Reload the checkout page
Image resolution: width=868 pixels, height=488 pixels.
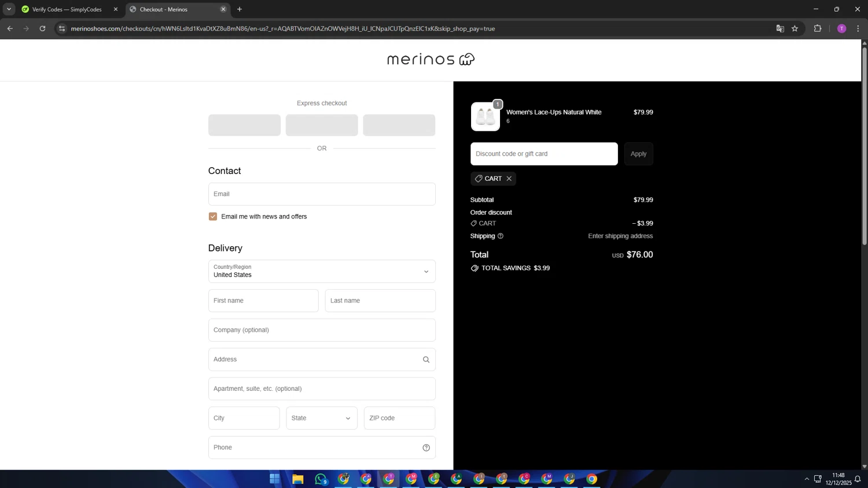[42, 28]
